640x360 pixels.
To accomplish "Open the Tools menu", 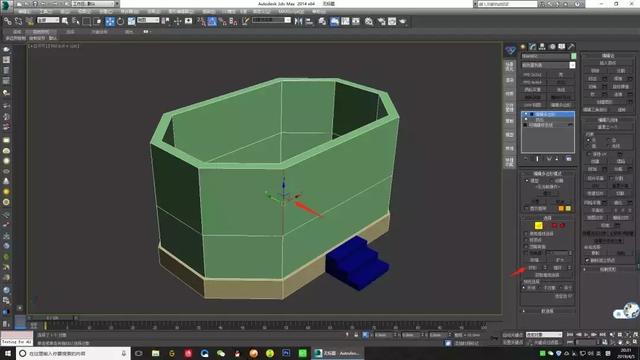I will click(46, 11).
